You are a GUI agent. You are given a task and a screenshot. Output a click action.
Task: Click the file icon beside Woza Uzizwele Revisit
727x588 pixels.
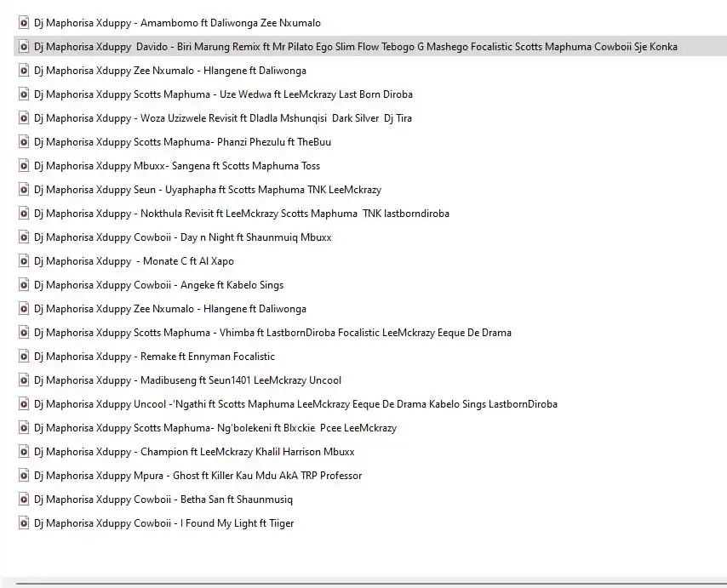click(24, 117)
